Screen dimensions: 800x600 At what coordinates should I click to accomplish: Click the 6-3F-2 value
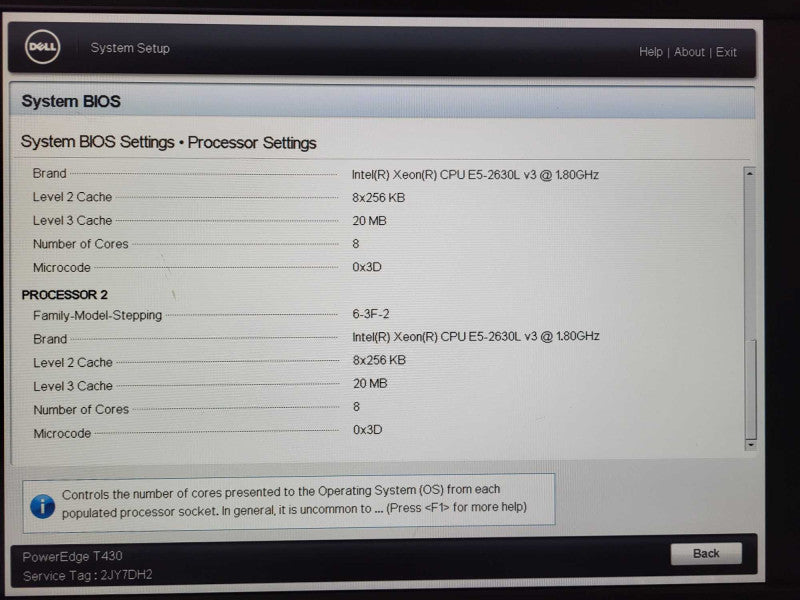371,314
